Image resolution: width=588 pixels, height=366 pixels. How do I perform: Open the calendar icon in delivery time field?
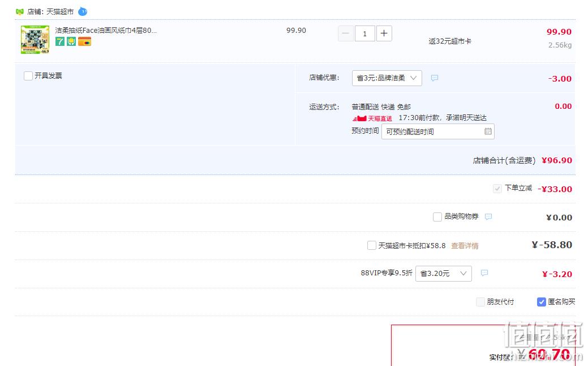(x=488, y=131)
